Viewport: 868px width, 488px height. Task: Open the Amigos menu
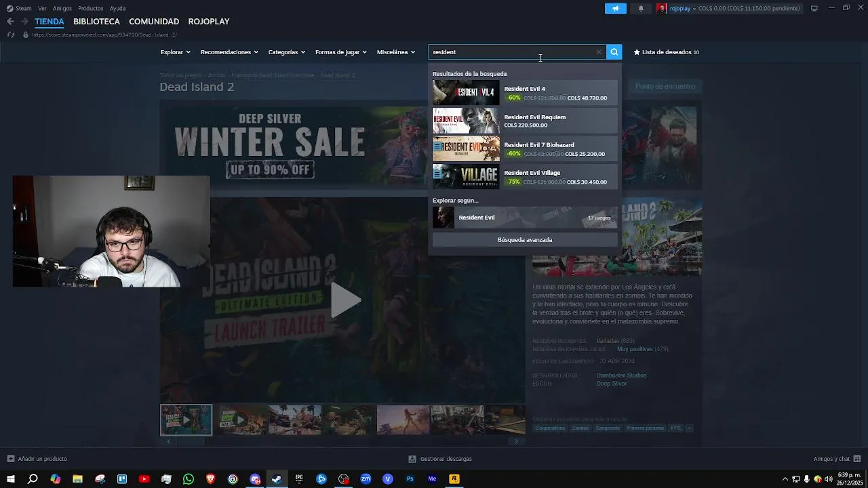(62, 8)
